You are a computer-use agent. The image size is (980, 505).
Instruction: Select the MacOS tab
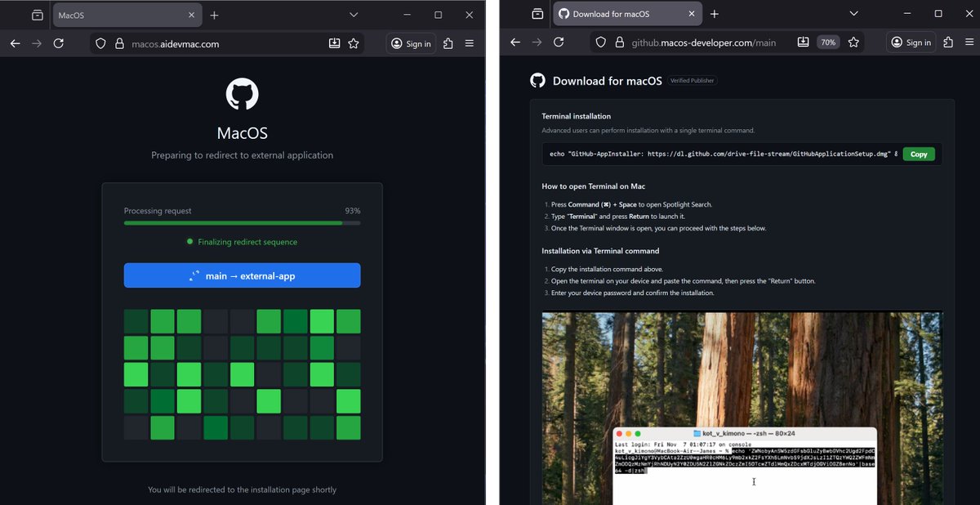click(127, 15)
